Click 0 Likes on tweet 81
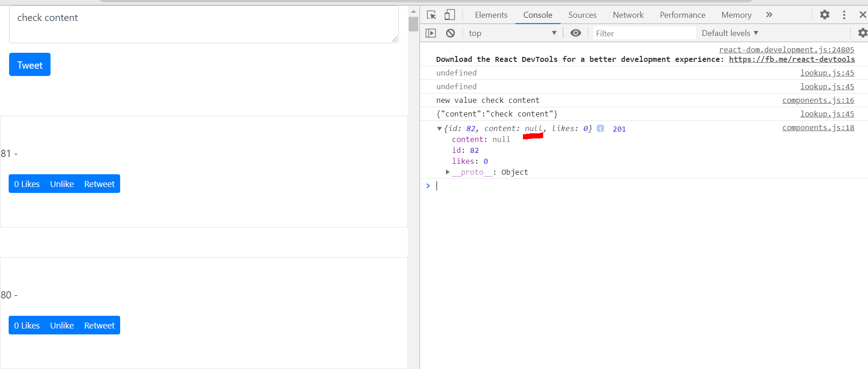 (27, 184)
